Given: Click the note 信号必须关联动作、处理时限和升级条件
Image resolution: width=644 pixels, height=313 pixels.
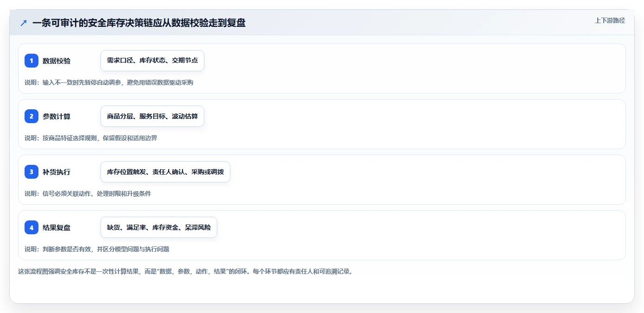Looking at the screenshot, I should pyautogui.click(x=97, y=194).
